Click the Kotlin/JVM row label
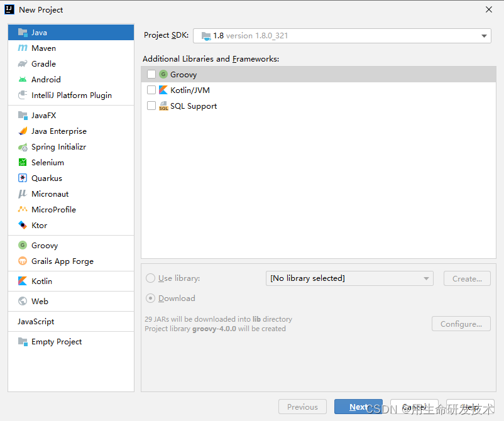504x421 pixels. [x=190, y=90]
